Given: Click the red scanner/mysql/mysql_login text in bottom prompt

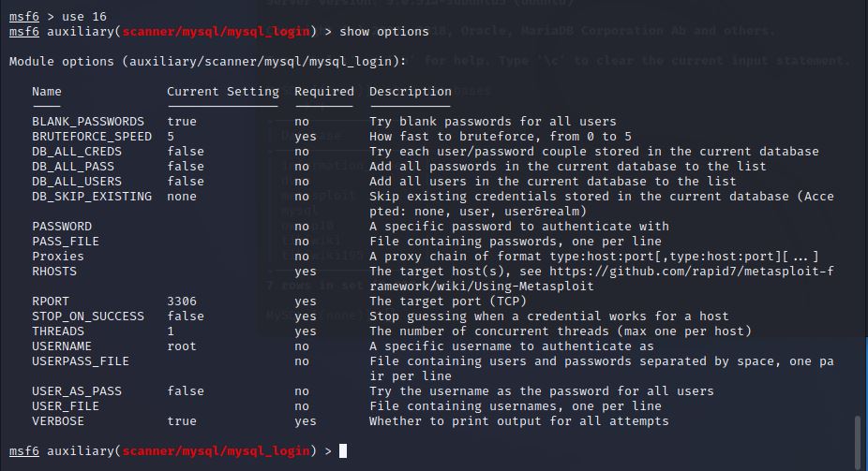Looking at the screenshot, I should (216, 451).
